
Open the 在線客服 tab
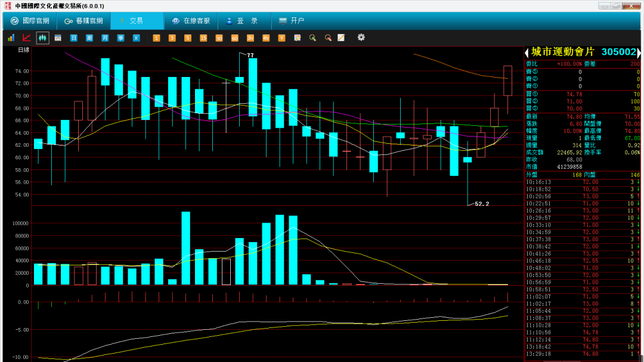tap(191, 20)
